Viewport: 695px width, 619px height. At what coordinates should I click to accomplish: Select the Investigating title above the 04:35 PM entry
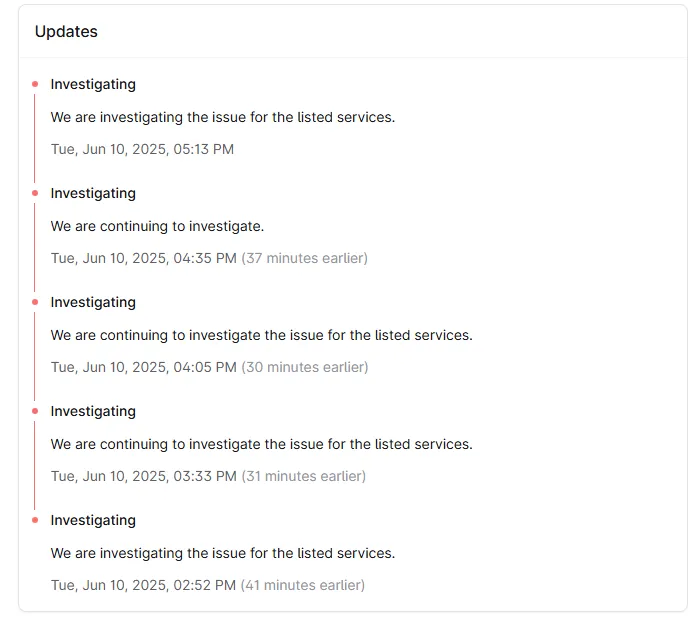pos(93,193)
